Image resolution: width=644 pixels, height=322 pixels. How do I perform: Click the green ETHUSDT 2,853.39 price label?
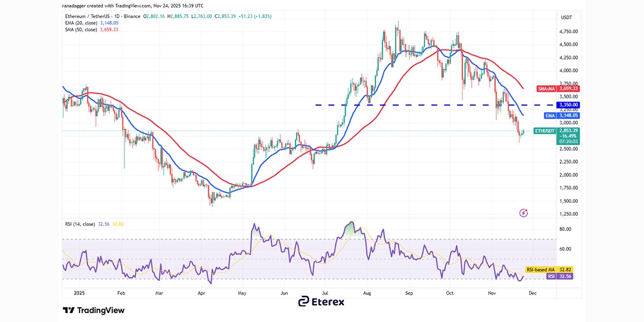[x=560, y=136]
